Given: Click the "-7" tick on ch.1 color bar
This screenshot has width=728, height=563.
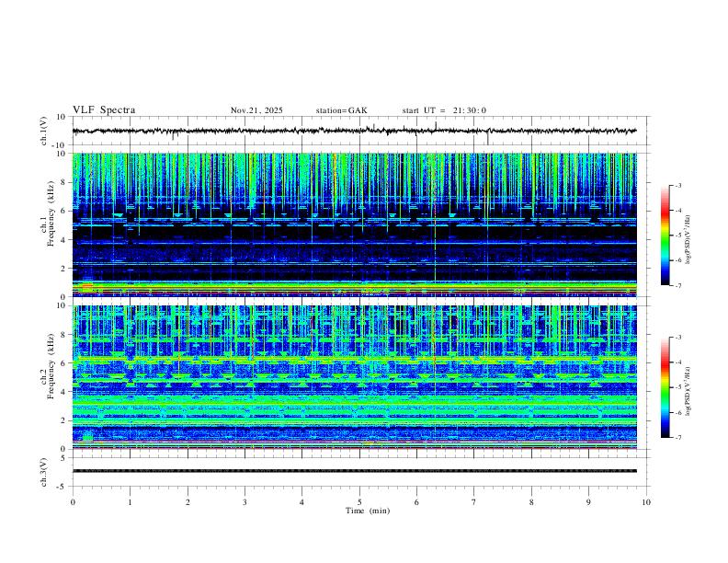Looking at the screenshot, I should (678, 285).
